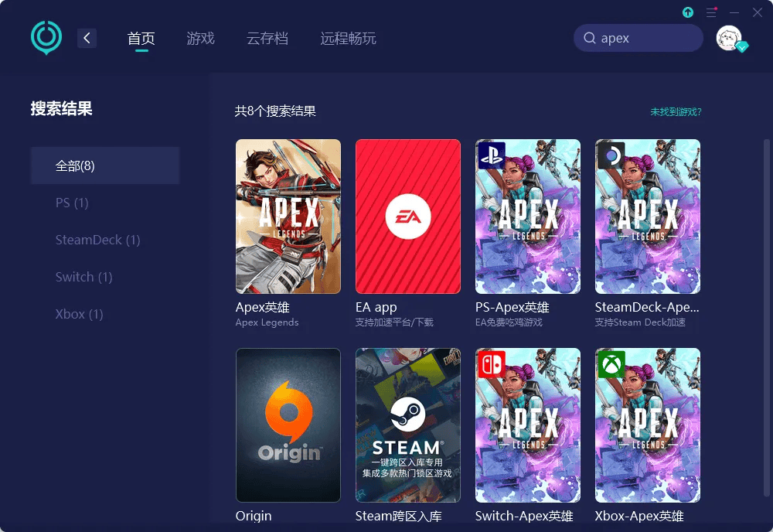Click the 未找到游戏? link
Image resolution: width=773 pixels, height=532 pixels.
pyautogui.click(x=676, y=112)
